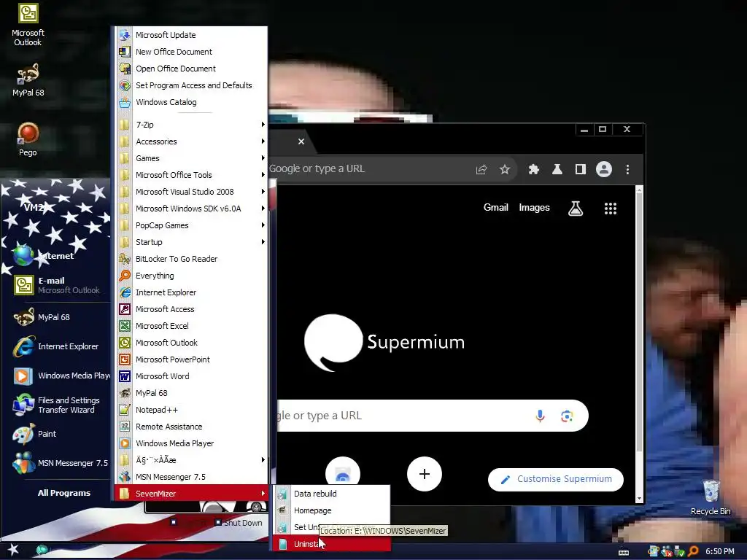
Task: Open the Gmail link
Action: (496, 208)
